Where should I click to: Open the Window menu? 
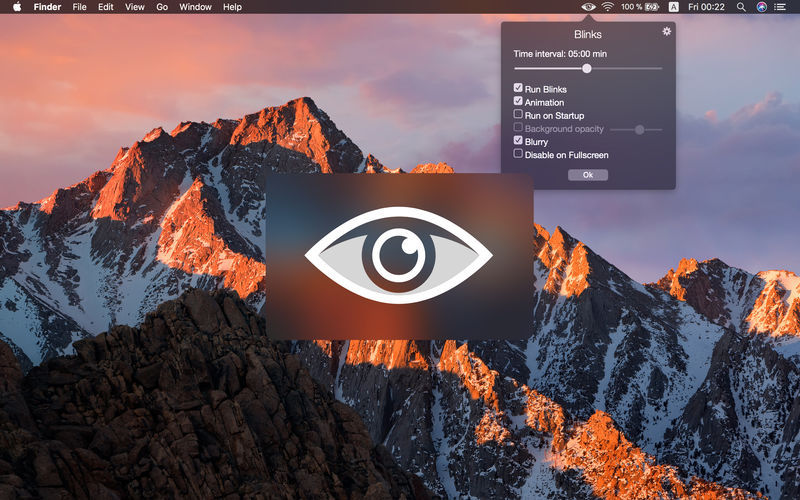[195, 7]
